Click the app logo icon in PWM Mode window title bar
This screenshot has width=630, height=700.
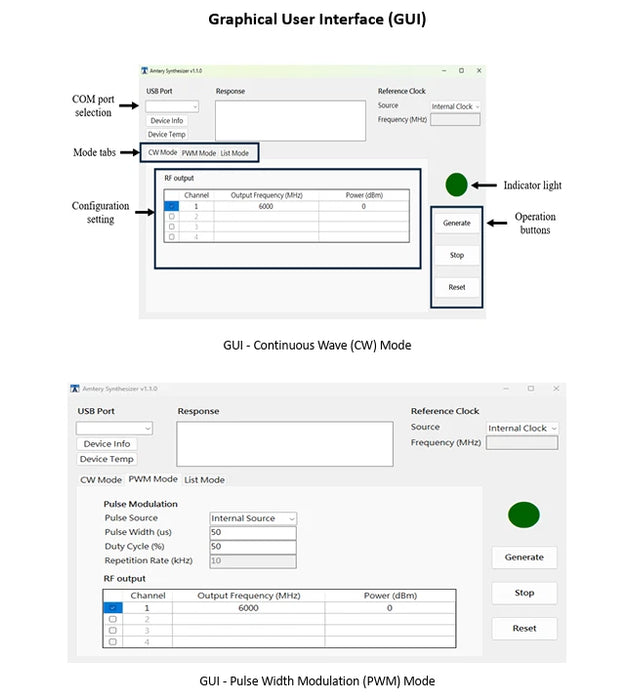(x=75, y=388)
